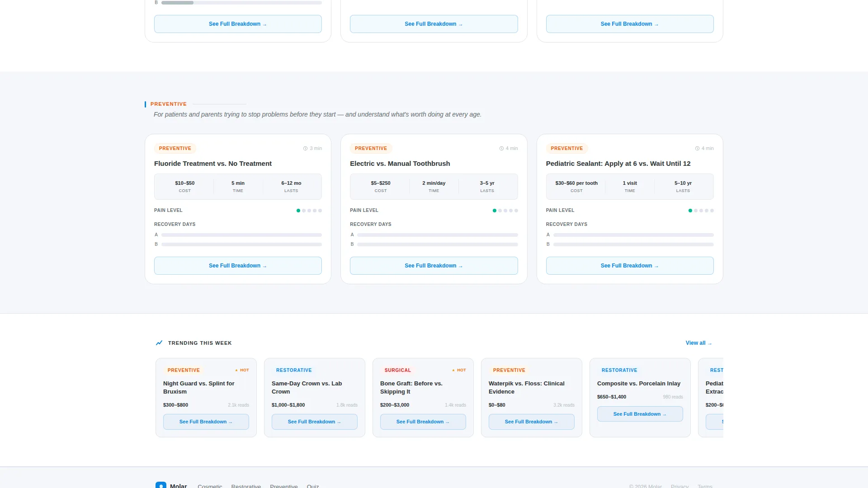
Task: Click Preventive tag on Night Guard card
Action: pos(184,370)
